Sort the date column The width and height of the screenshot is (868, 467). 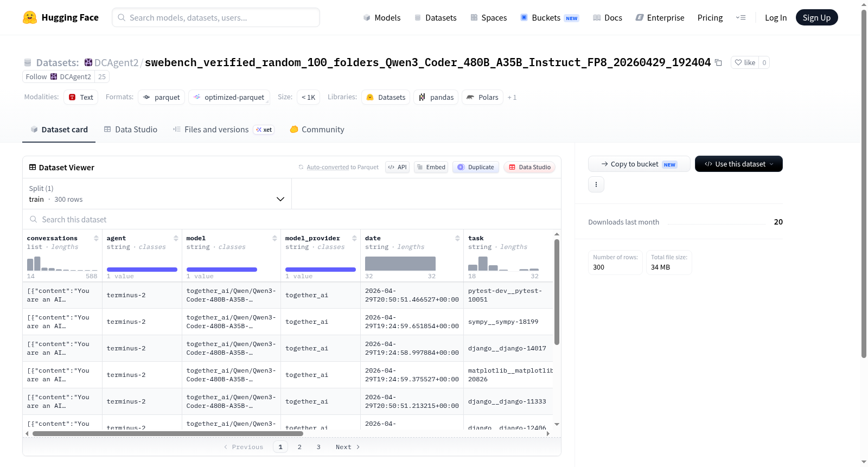click(x=457, y=238)
